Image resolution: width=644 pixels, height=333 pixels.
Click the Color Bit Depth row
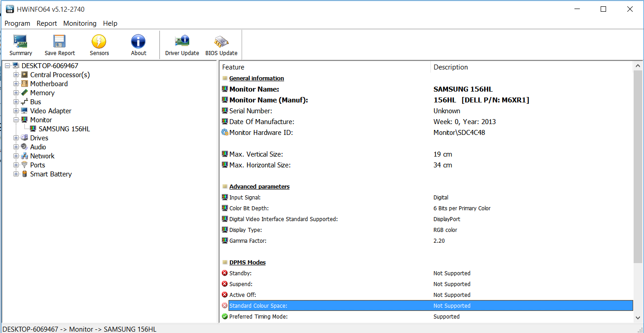[427, 208]
